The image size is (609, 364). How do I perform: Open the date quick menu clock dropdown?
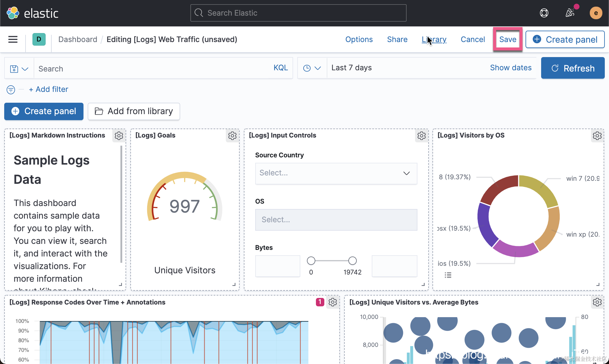(312, 68)
